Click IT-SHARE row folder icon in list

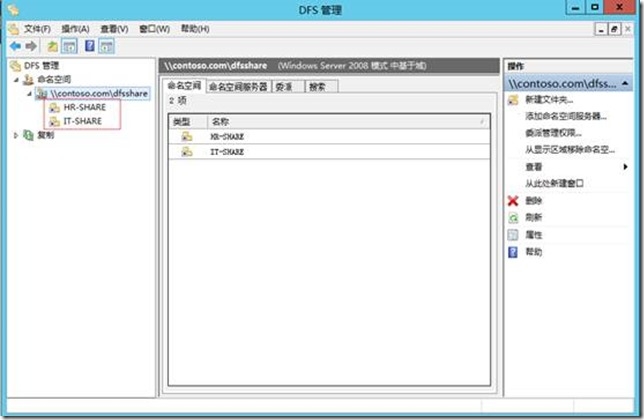(187, 152)
